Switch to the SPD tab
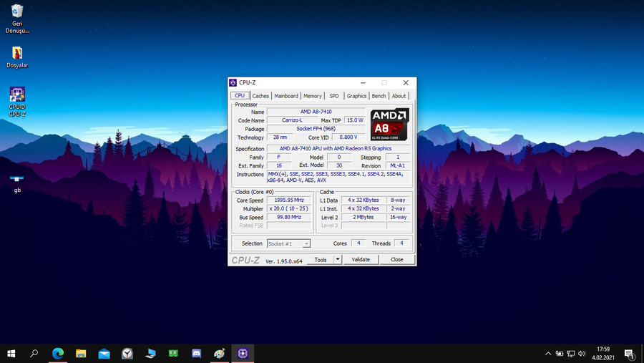This screenshot has width=644, height=363. point(334,96)
